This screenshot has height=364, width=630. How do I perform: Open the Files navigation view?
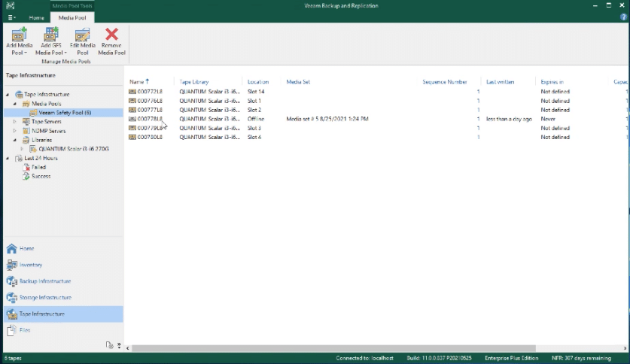coord(63,330)
